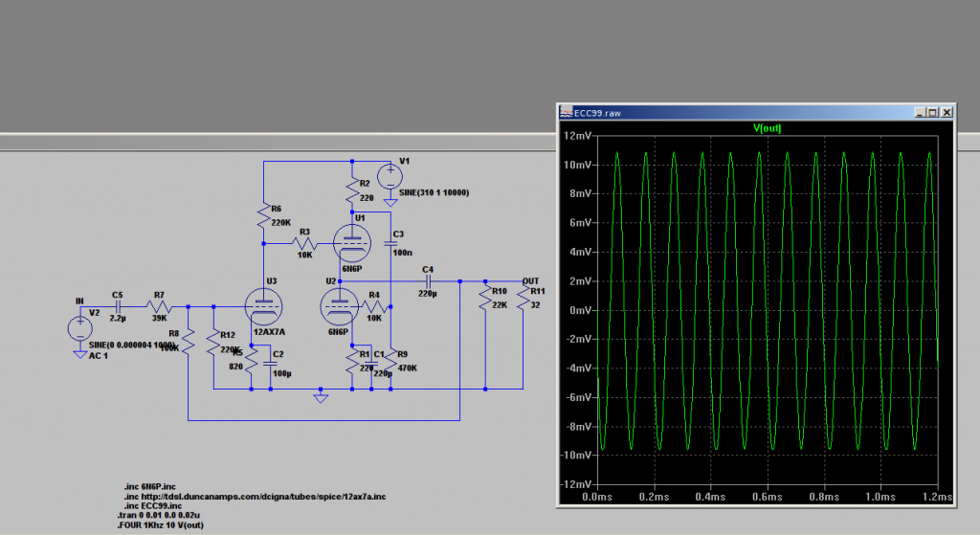The image size is (980, 535).
Task: Select resistor R8 symbol
Action: 189,342
